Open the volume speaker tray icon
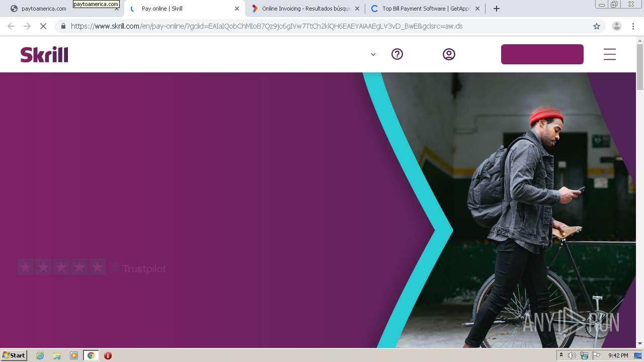This screenshot has width=644, height=362. click(x=572, y=355)
